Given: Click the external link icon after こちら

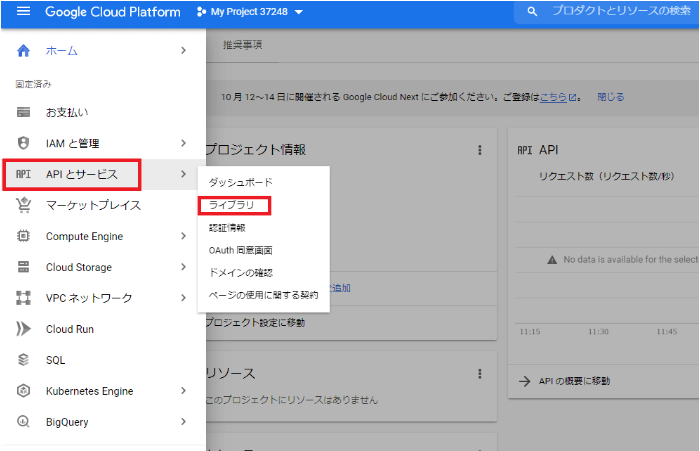Looking at the screenshot, I should [x=572, y=97].
